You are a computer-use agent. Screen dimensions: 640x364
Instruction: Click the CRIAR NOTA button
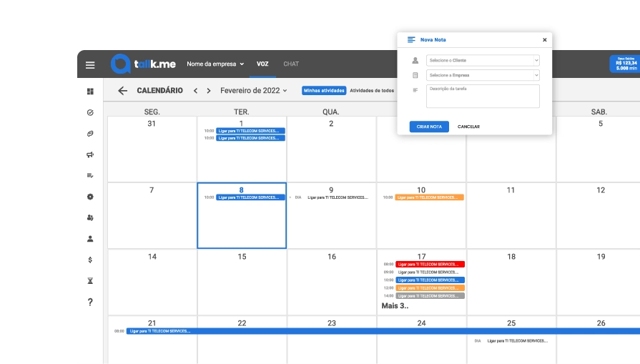pos(429,127)
